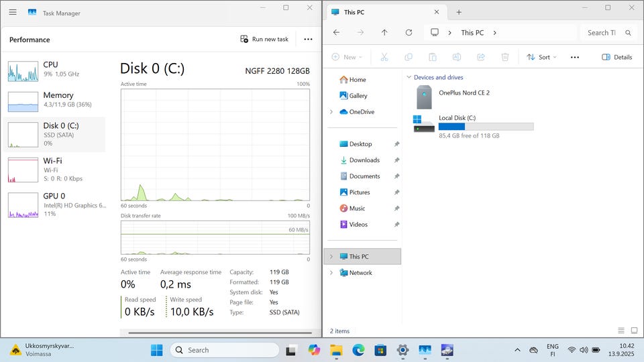The width and height of the screenshot is (644, 362).
Task: Open Downloads quick access folder
Action: (360, 160)
